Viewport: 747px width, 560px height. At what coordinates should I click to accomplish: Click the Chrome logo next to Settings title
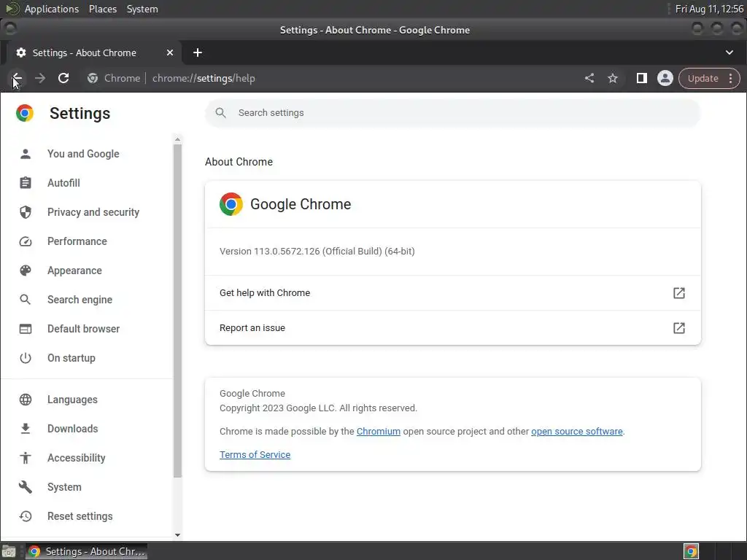click(25, 113)
